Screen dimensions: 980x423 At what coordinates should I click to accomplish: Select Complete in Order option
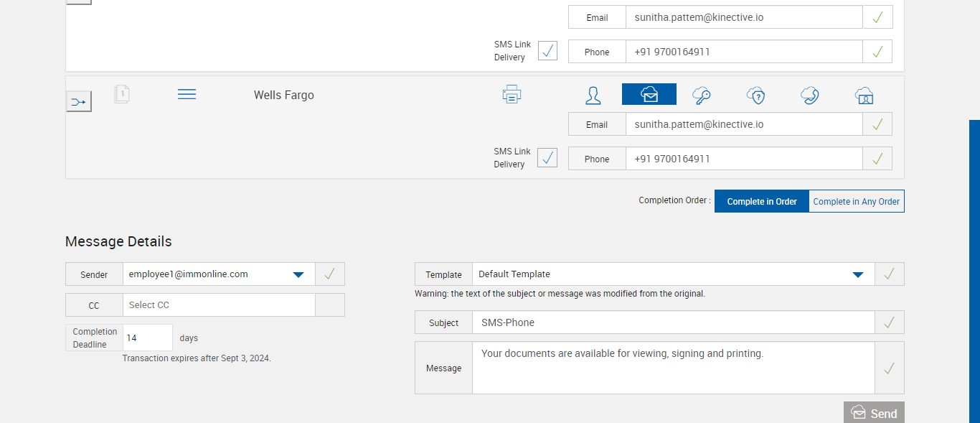tap(762, 202)
